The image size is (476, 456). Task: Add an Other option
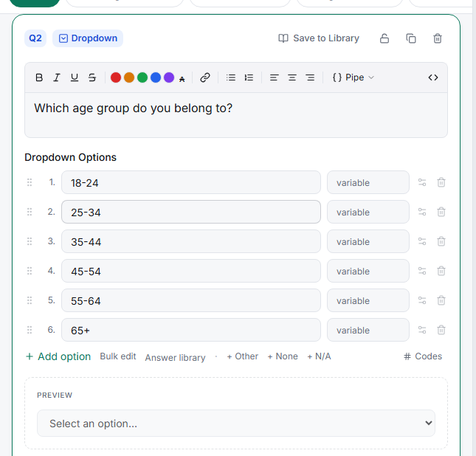point(243,356)
